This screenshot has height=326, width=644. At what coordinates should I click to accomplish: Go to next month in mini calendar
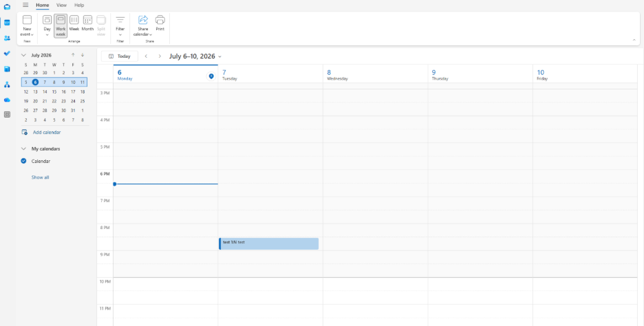click(82, 55)
